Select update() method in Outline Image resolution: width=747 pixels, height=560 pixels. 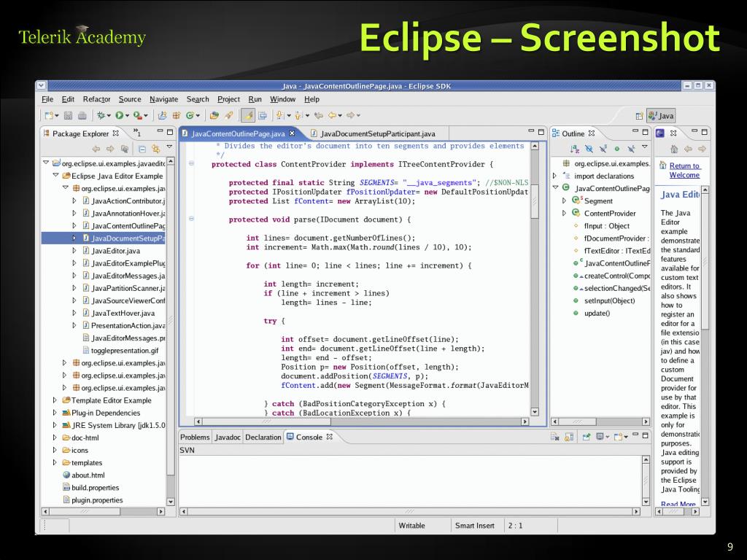(597, 313)
